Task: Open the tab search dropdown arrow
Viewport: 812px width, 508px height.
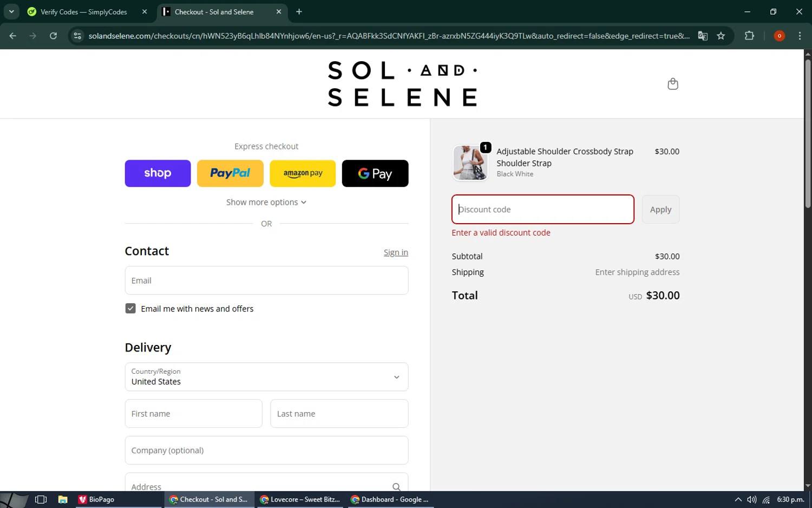Action: point(11,11)
